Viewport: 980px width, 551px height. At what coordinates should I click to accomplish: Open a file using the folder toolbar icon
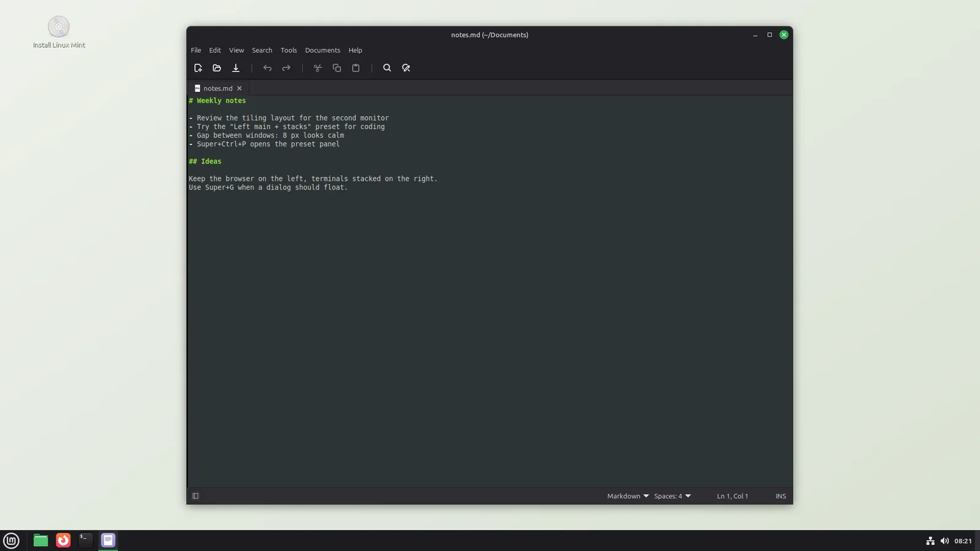pyautogui.click(x=217, y=68)
